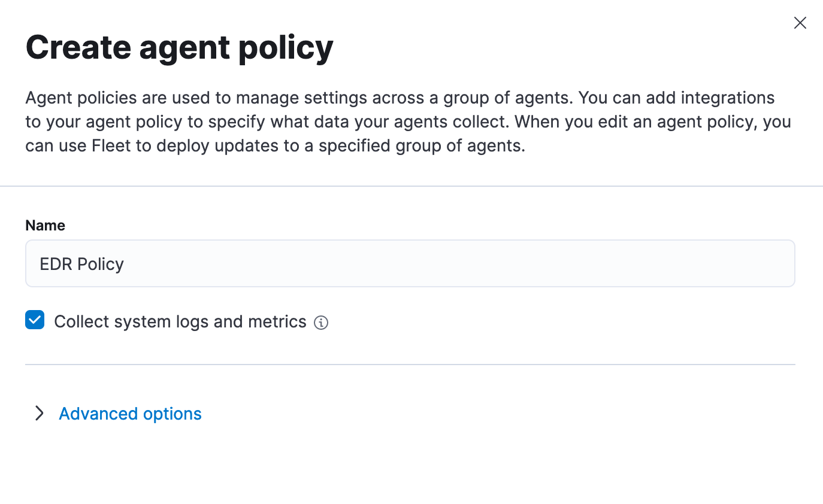The width and height of the screenshot is (823, 504).
Task: Show tooltip icon for metrics collection
Action: 321,323
